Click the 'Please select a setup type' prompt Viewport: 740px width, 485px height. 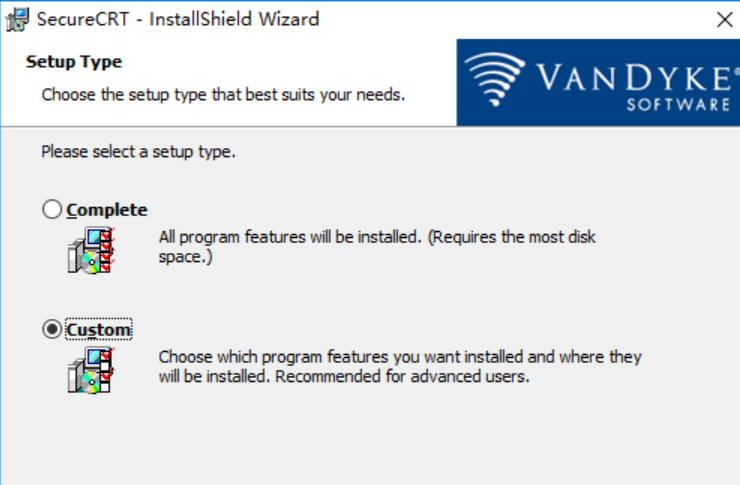[138, 152]
